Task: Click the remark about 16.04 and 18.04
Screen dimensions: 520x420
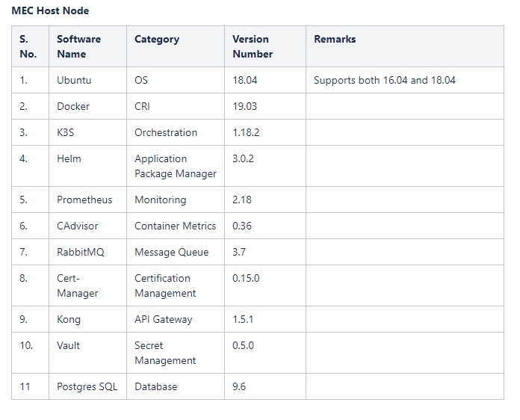Action: (x=385, y=80)
